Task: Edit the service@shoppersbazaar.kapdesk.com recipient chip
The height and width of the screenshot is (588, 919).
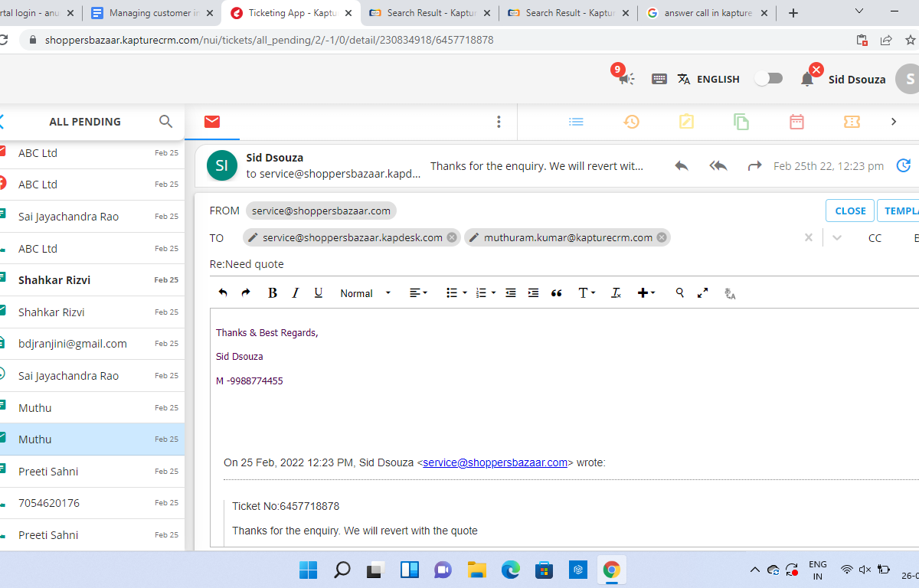Action: [252, 237]
